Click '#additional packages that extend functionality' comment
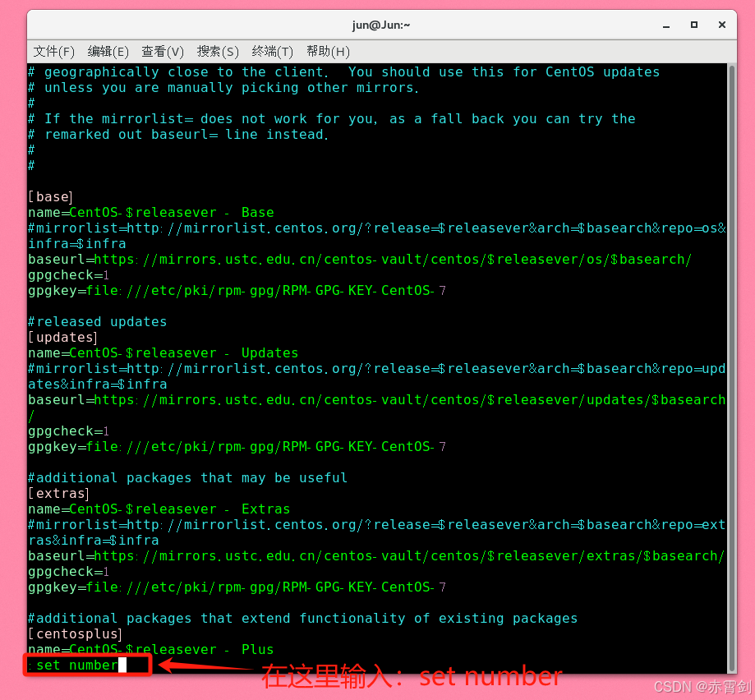 point(303,618)
